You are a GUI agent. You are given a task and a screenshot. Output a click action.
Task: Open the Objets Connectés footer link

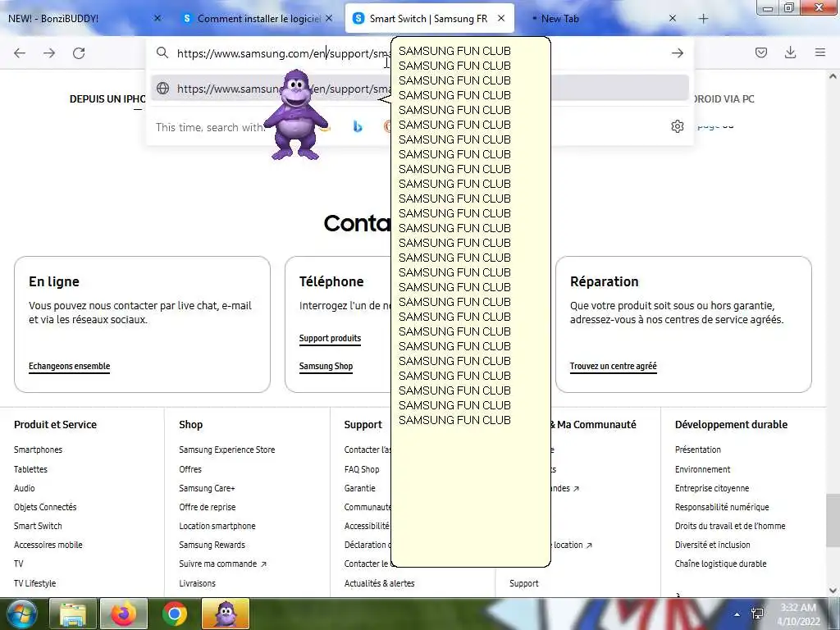[x=45, y=507]
